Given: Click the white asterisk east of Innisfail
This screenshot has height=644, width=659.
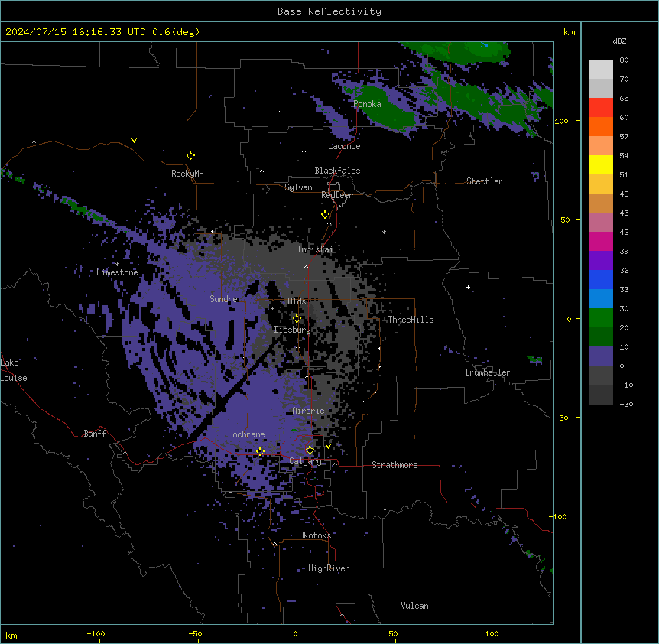Looking at the screenshot, I should coord(384,232).
